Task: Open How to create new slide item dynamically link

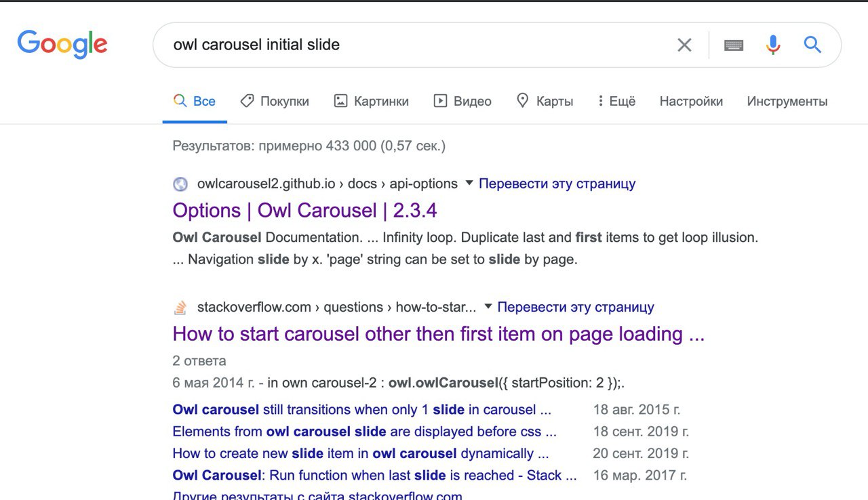Action: 361,453
